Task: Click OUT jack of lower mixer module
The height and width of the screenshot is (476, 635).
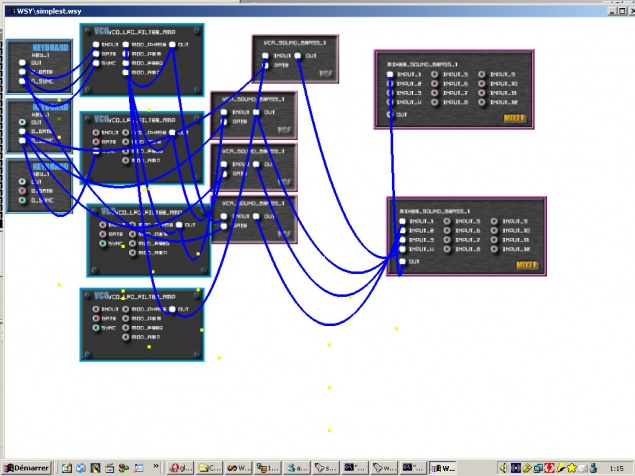Action: (402, 261)
